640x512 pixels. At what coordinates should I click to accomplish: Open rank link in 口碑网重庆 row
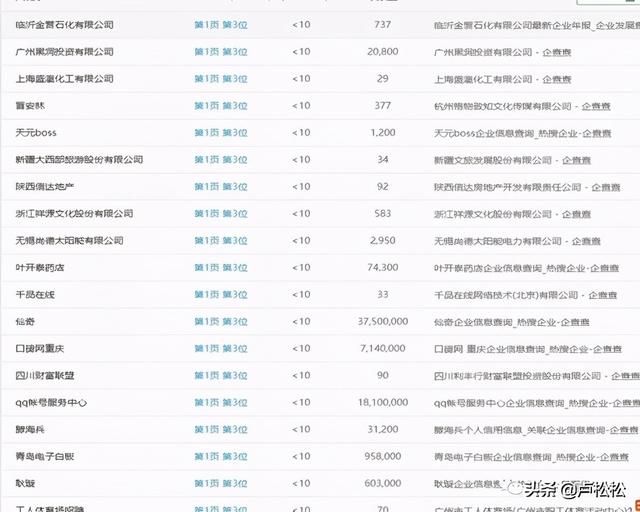[221, 349]
